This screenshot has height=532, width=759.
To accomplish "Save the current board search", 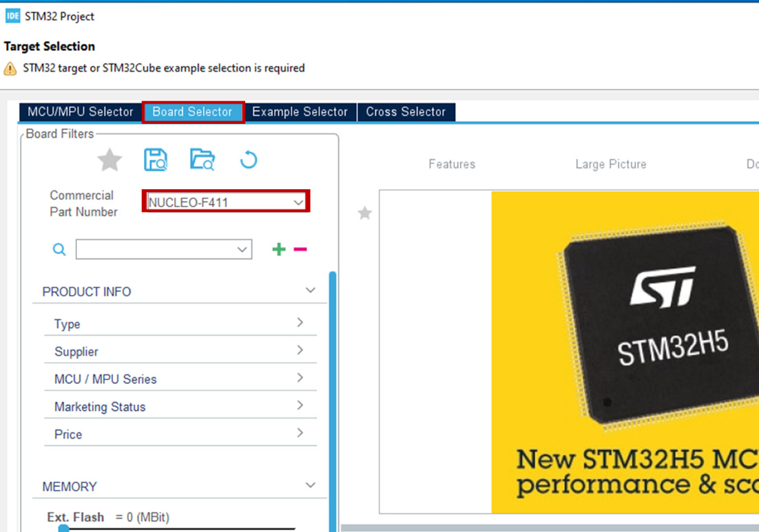I will point(156,160).
